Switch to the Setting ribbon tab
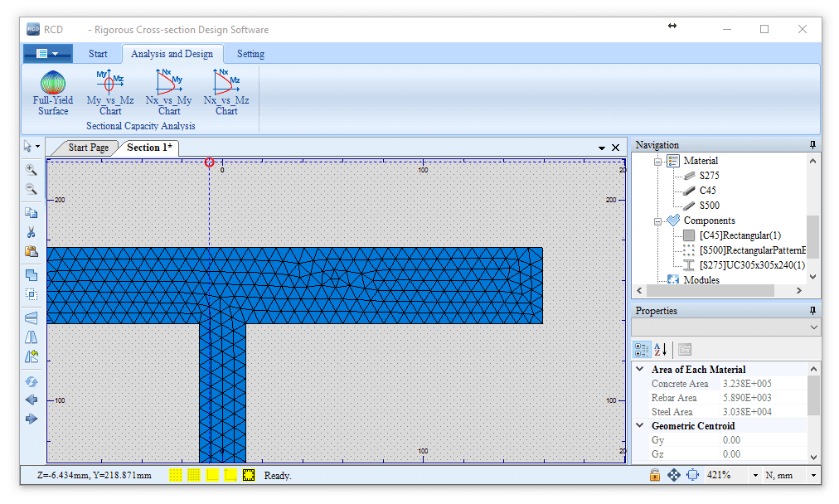Image resolution: width=839 pixels, height=504 pixels. click(250, 54)
